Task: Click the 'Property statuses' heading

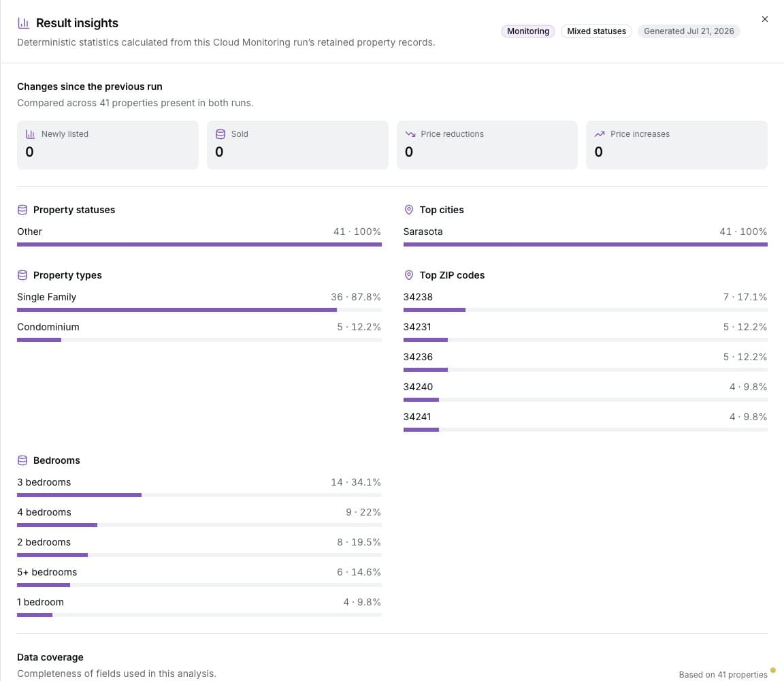Action: (x=74, y=210)
